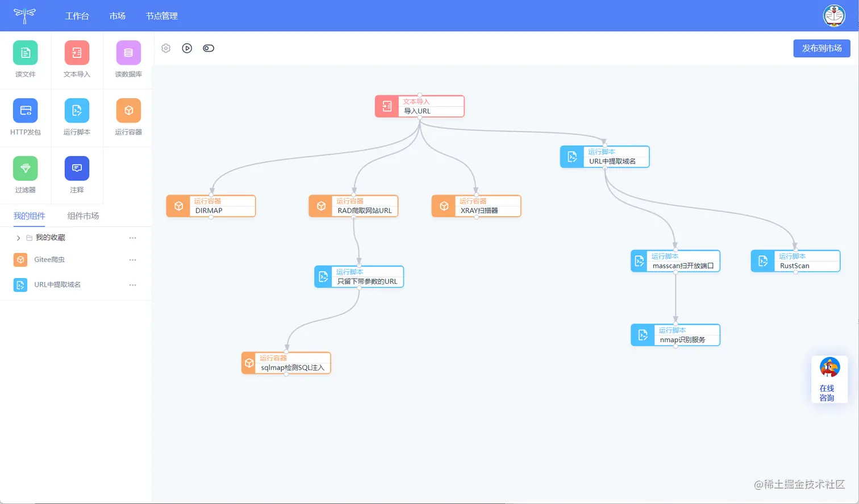Select the 运行容器 component icon
859x504 pixels.
128,111
